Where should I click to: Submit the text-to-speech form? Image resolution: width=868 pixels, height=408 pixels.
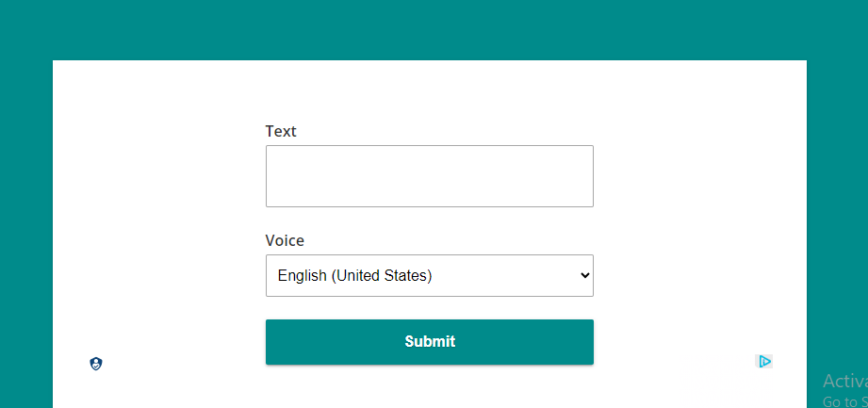tap(429, 341)
